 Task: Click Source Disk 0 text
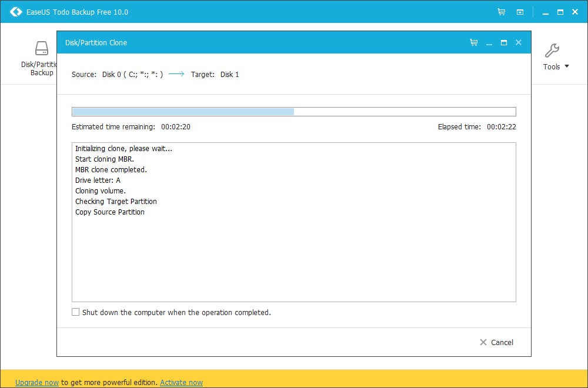point(133,74)
